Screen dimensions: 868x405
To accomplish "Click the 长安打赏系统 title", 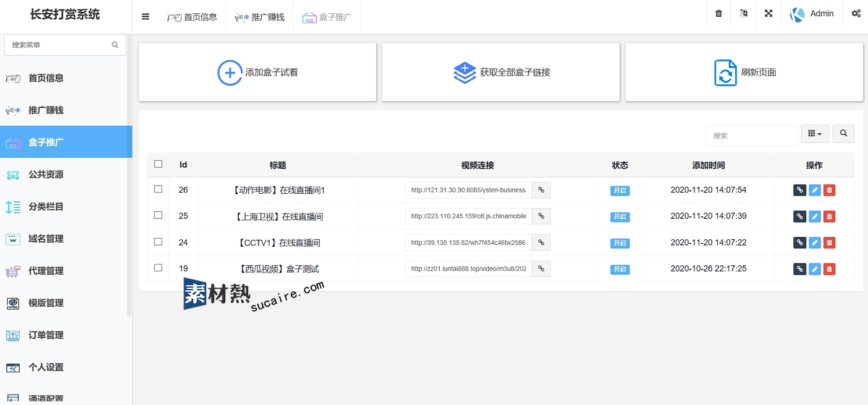I will click(65, 15).
